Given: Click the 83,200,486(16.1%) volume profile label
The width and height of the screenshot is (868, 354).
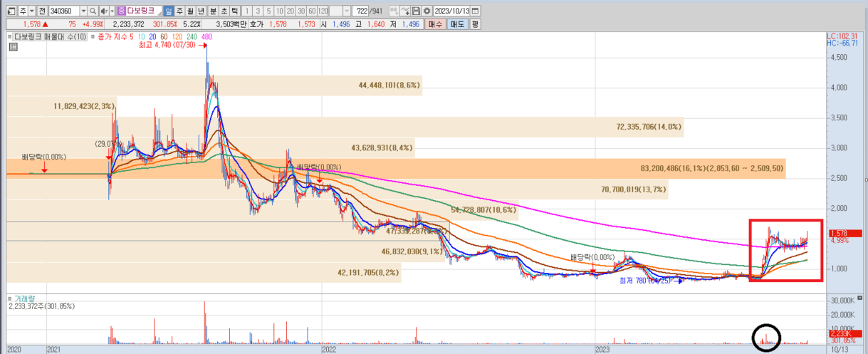Looking at the screenshot, I should pyautogui.click(x=712, y=168).
